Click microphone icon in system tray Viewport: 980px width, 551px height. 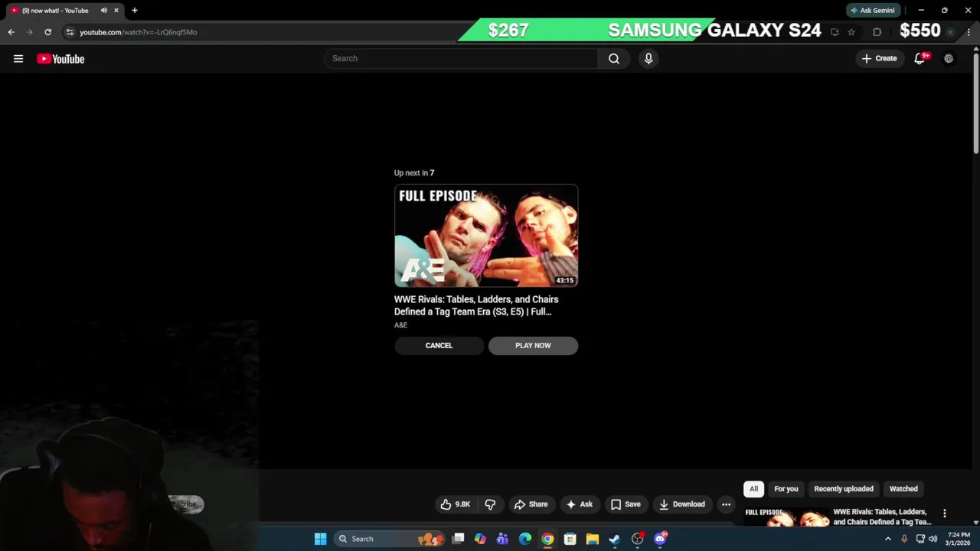[x=904, y=539]
